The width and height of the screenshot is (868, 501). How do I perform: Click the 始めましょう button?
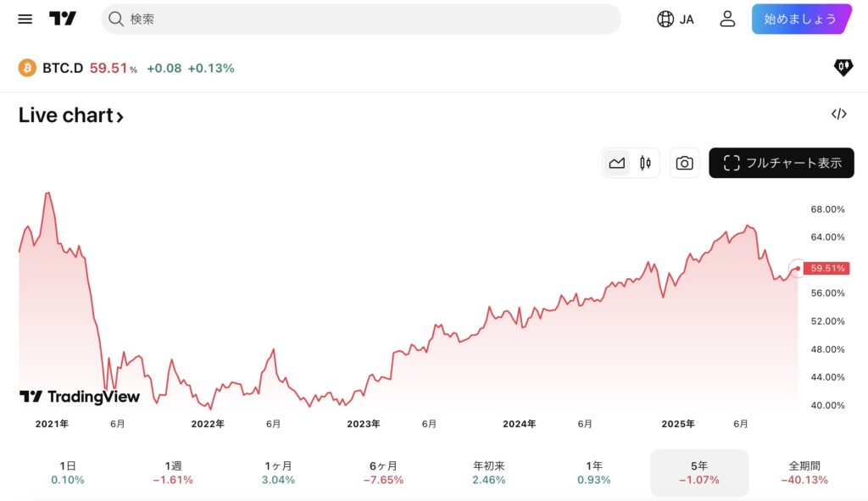pos(800,19)
